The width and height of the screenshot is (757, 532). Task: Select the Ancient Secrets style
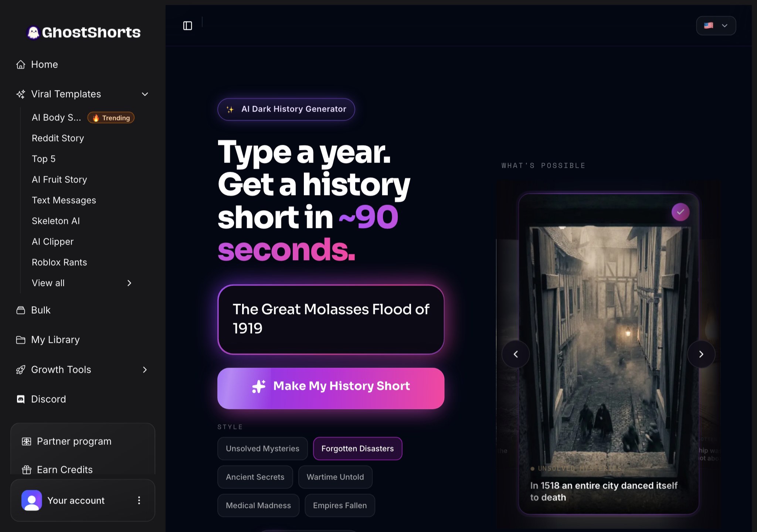tap(255, 477)
